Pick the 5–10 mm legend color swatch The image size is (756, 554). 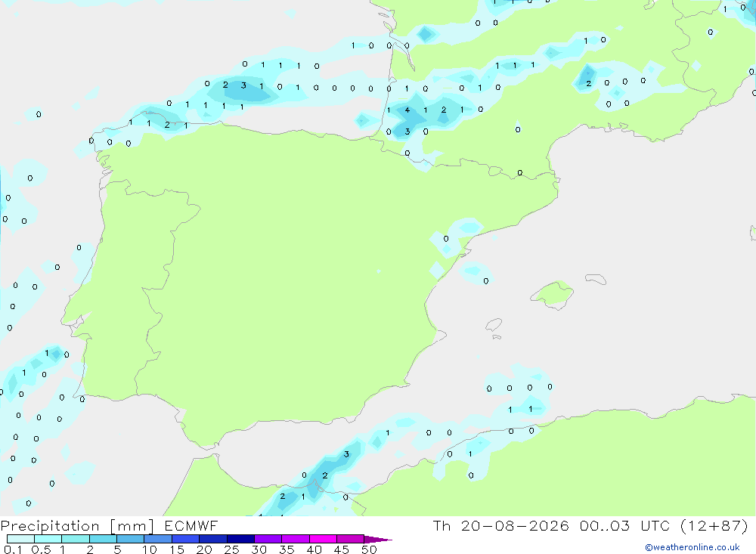click(x=131, y=539)
